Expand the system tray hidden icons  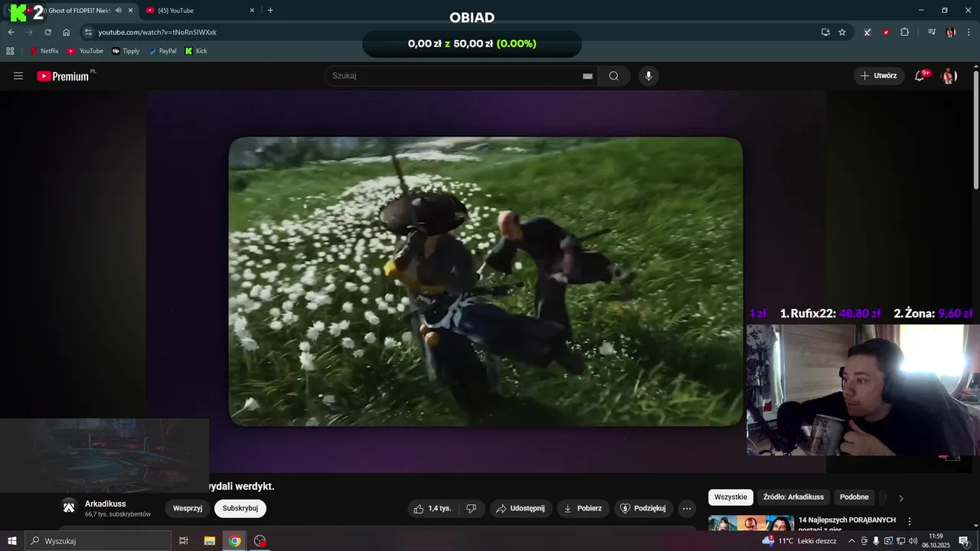tap(851, 541)
